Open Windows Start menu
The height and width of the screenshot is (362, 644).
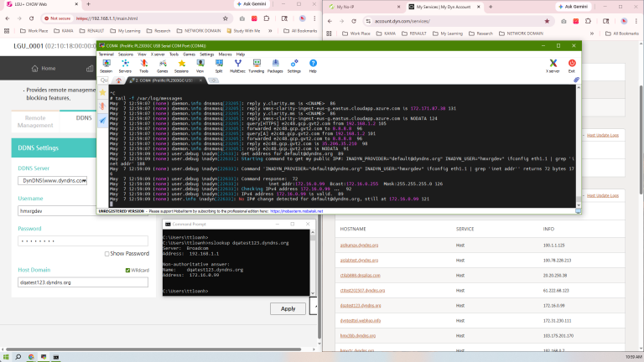coord(6,357)
